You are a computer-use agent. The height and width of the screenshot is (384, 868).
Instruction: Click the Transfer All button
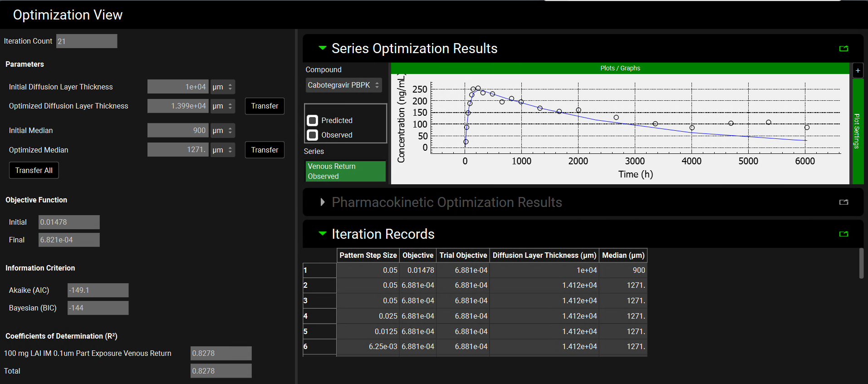tap(34, 170)
